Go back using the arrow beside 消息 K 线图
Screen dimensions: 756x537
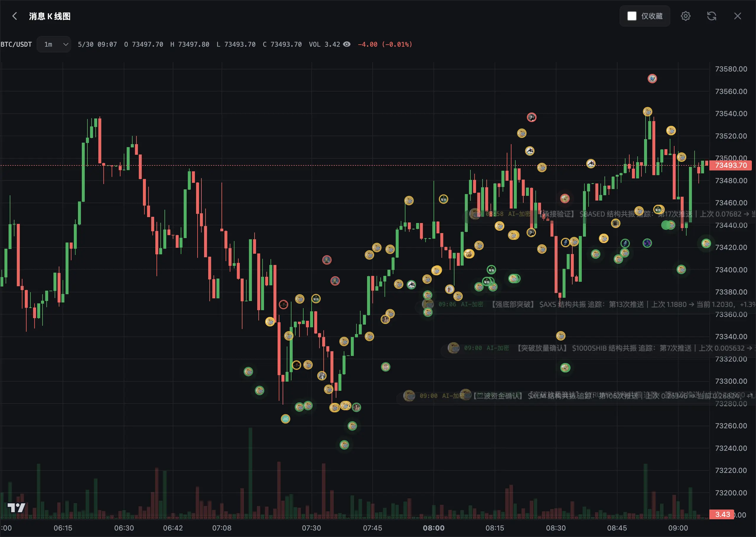coord(14,16)
